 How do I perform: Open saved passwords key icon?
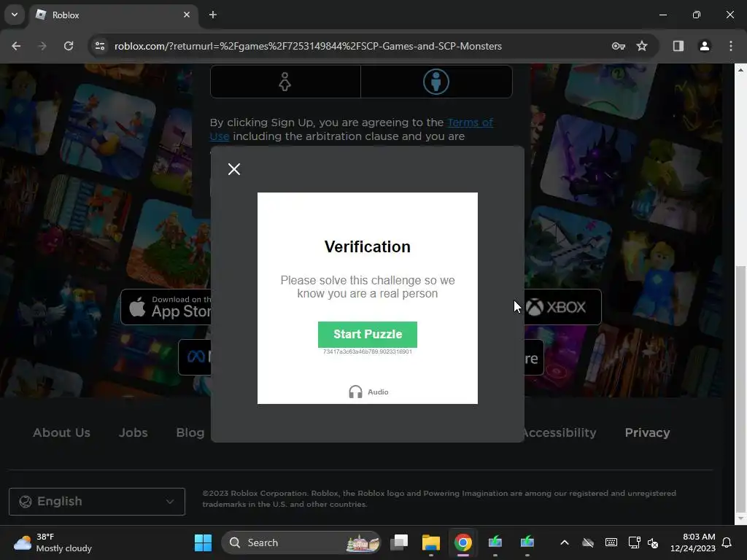619,46
